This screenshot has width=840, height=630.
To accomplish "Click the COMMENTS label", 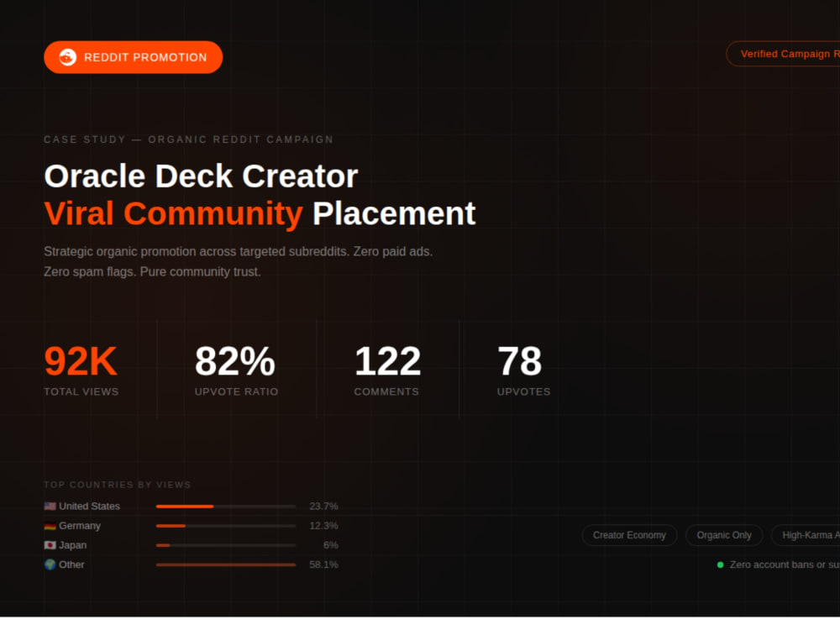I will click(x=386, y=391).
